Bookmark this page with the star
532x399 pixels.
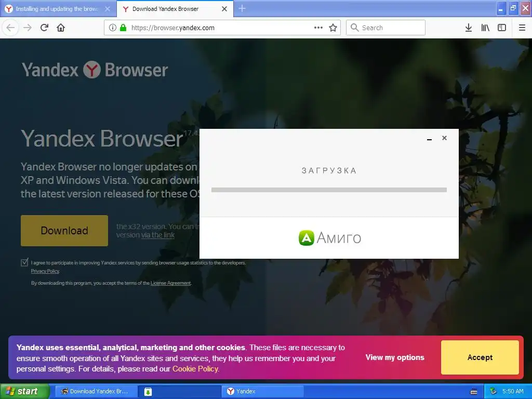(333, 28)
